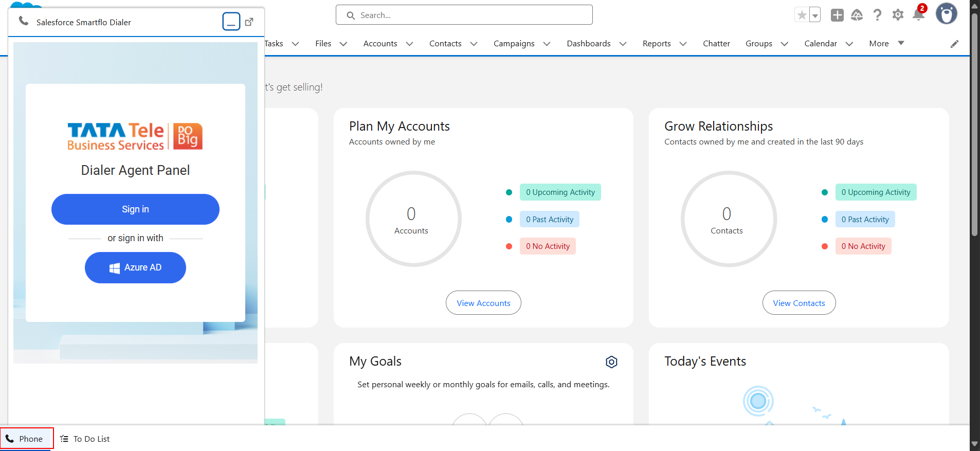Click the View Accounts button
Screen dimensions: 980x451
click(483, 303)
